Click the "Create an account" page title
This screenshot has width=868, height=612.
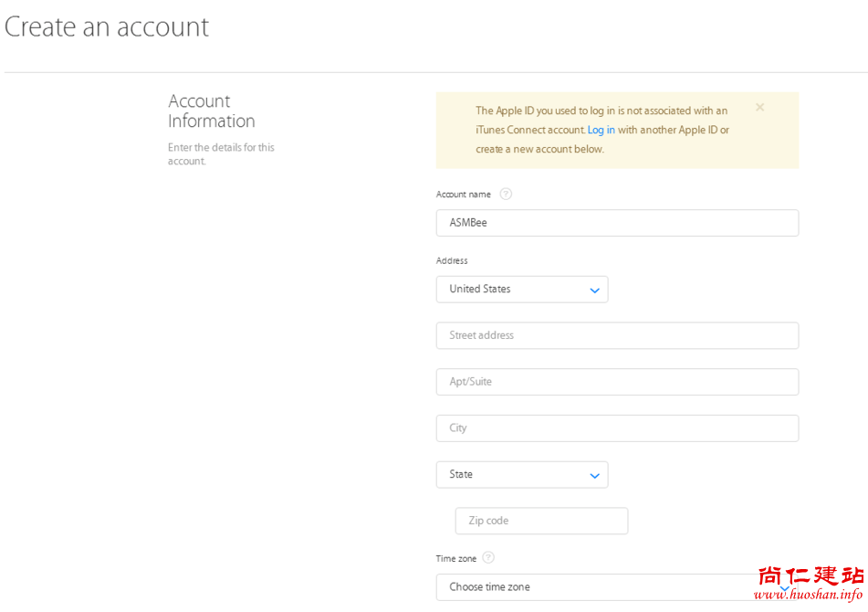[107, 26]
